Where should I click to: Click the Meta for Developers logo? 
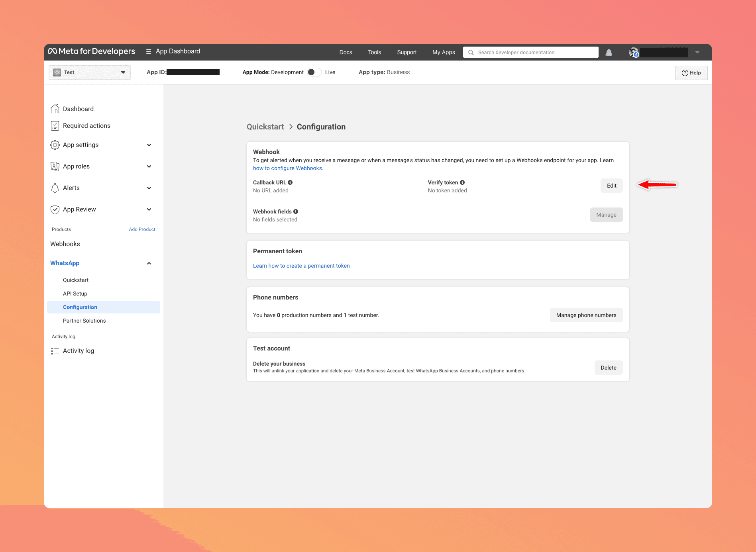(x=91, y=51)
